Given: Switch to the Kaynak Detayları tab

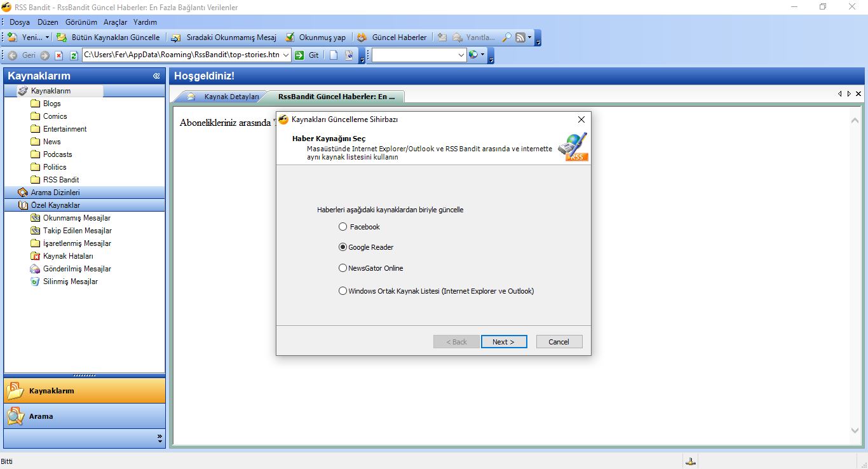Looking at the screenshot, I should click(x=231, y=97).
